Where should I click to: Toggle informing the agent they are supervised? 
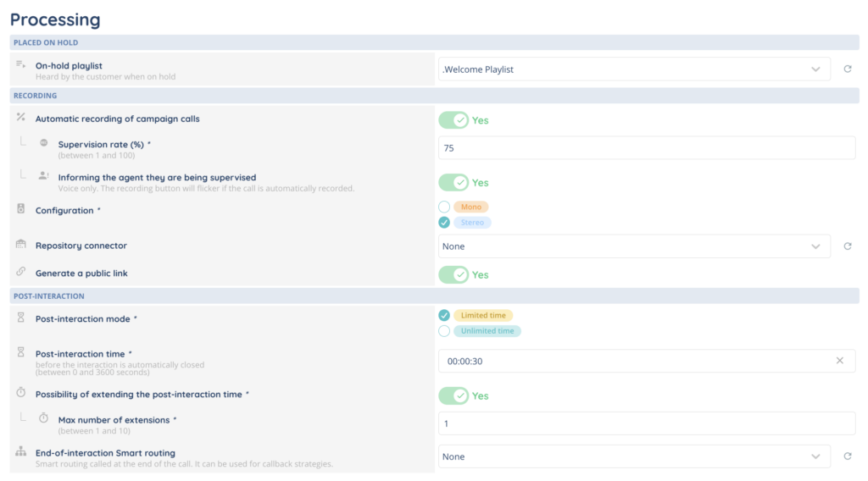(453, 183)
